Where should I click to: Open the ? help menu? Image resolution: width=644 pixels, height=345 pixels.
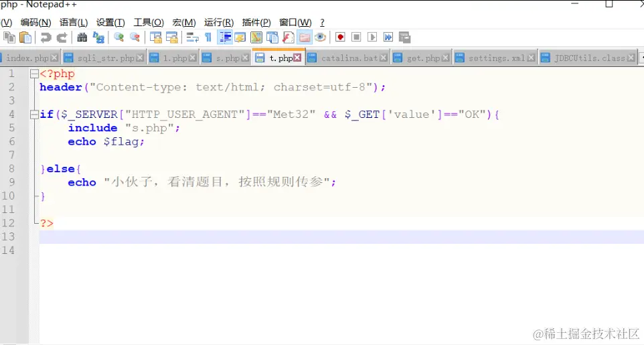click(x=322, y=23)
